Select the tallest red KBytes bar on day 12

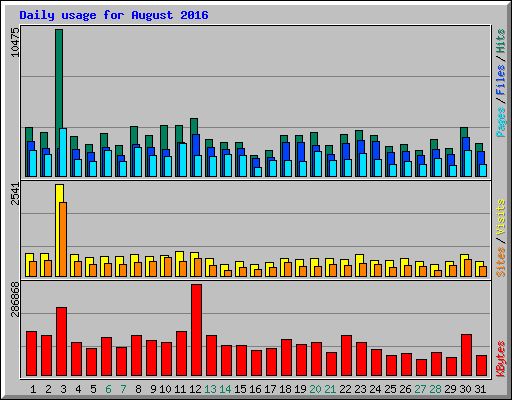[x=196, y=330]
